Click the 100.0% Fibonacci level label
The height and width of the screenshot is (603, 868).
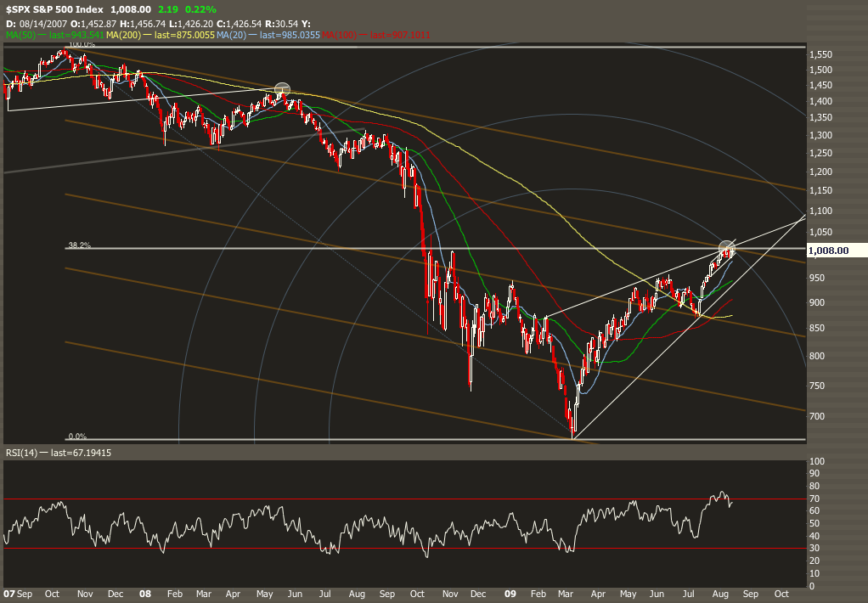82,44
